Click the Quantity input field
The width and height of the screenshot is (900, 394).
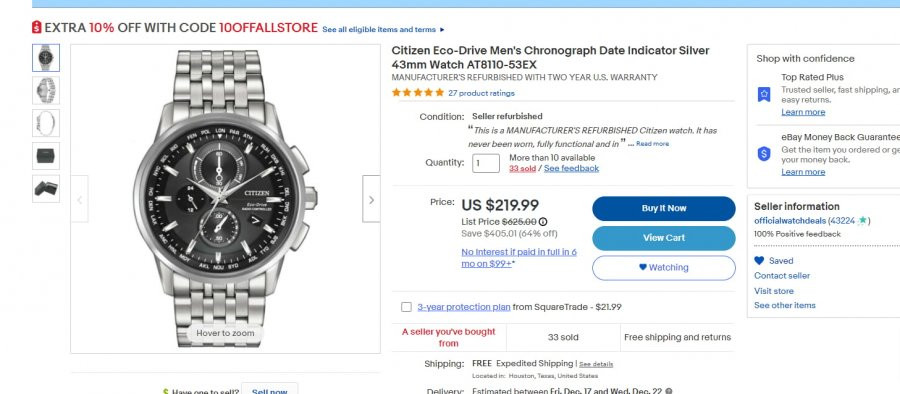click(486, 163)
